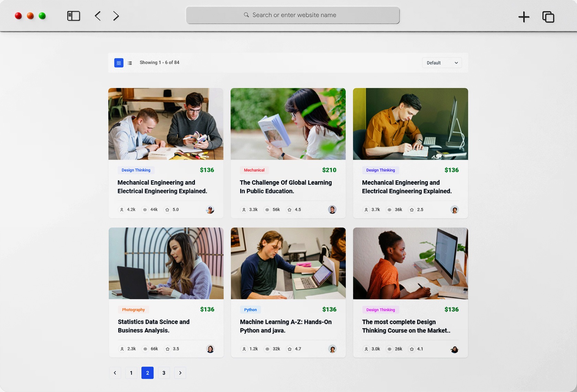Select page 3 in pagination
This screenshot has height=392, width=577.
164,373
